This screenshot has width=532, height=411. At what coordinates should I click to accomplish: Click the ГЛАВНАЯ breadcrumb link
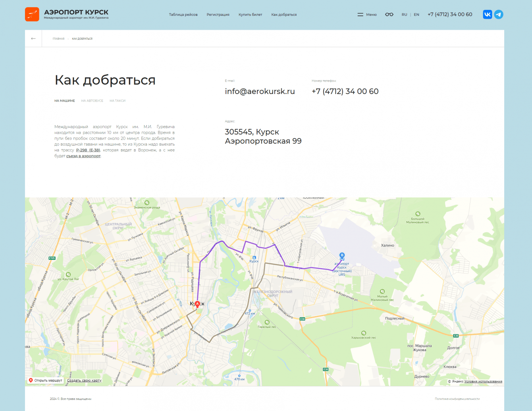58,39
